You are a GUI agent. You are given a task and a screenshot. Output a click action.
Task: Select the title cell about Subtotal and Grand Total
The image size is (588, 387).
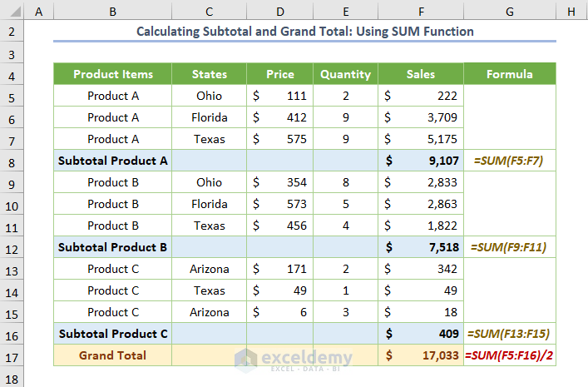304,32
